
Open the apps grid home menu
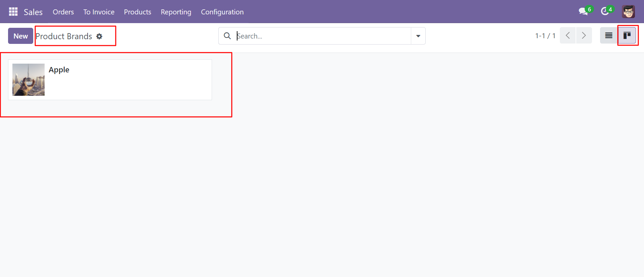[x=13, y=12]
